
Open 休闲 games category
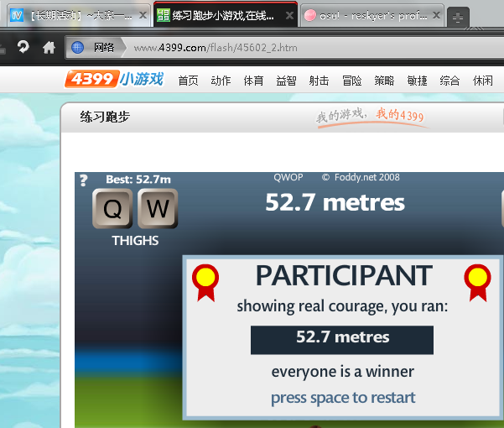click(x=482, y=81)
